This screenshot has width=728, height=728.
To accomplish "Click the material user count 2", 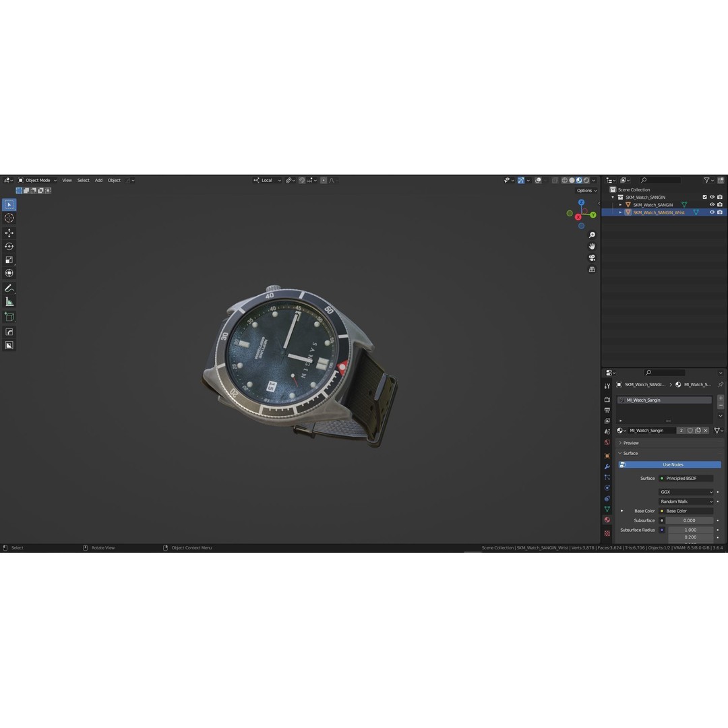I will (x=681, y=431).
